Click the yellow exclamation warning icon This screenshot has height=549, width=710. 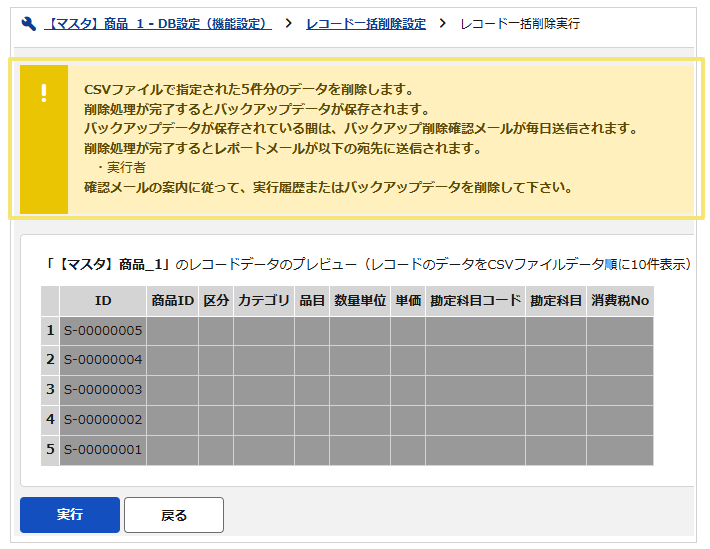coord(44,93)
